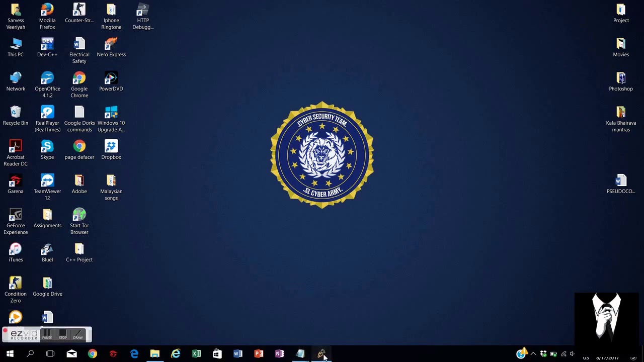The image size is (644, 362).
Task: Select the Counter-Strike desktop shortcut
Action: pyautogui.click(x=79, y=13)
